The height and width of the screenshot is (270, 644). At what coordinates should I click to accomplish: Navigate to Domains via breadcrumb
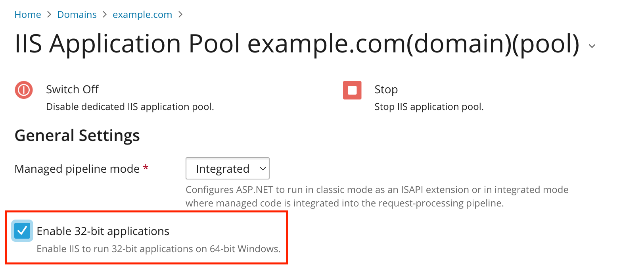(77, 14)
